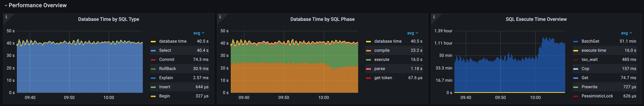Select the Explain legend entry
The width and height of the screenshot is (644, 106).
[x=166, y=78]
